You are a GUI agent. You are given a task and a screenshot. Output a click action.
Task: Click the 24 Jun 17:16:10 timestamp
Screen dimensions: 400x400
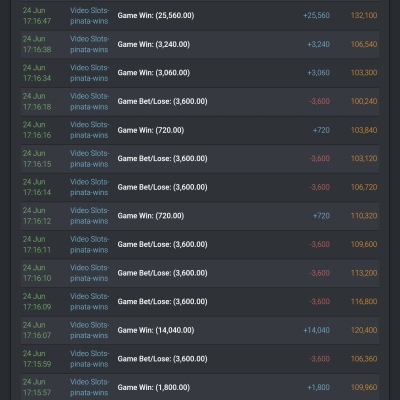click(37, 273)
